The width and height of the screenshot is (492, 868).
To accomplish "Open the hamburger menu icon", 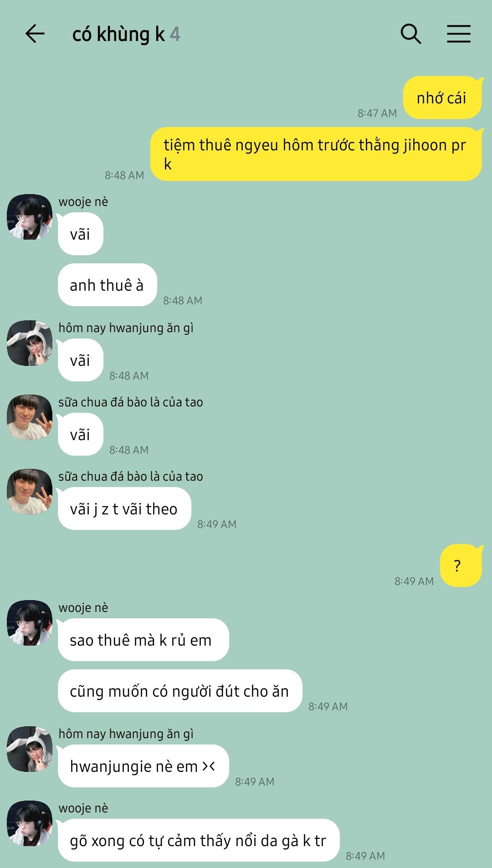I will point(458,34).
